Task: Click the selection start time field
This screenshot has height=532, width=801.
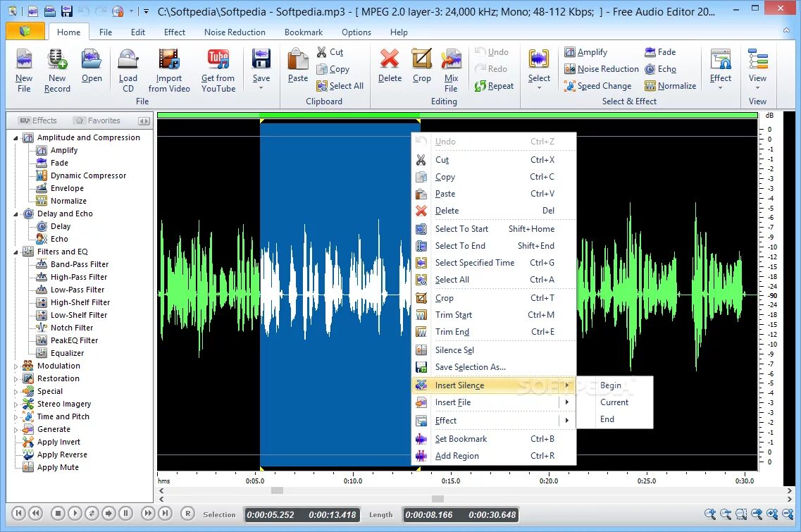Action: (x=271, y=515)
